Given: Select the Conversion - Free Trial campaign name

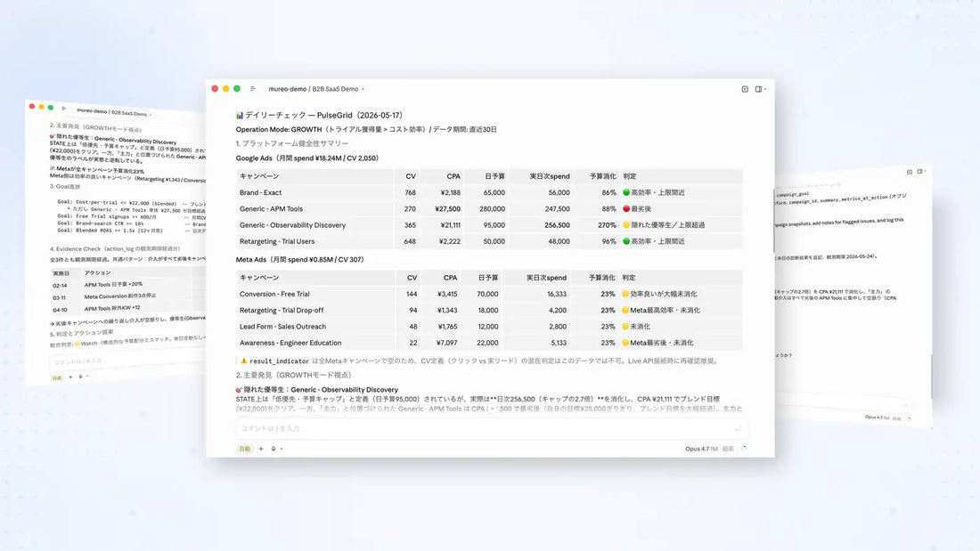Looking at the screenshot, I should pyautogui.click(x=274, y=294).
